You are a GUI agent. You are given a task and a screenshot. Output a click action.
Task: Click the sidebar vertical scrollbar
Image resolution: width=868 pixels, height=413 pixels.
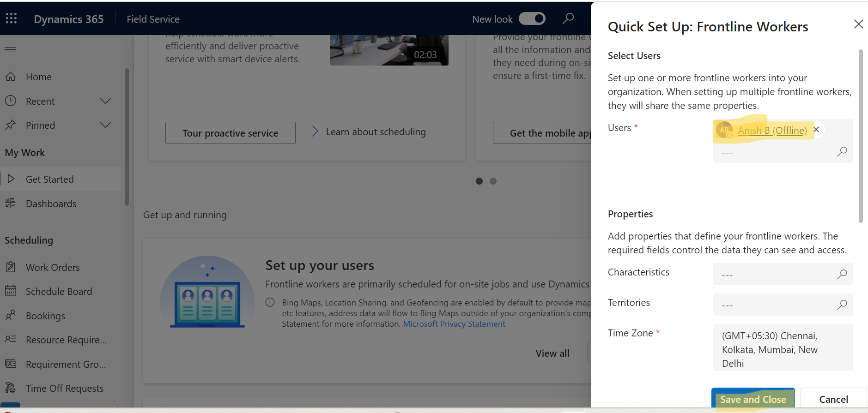coord(127,137)
